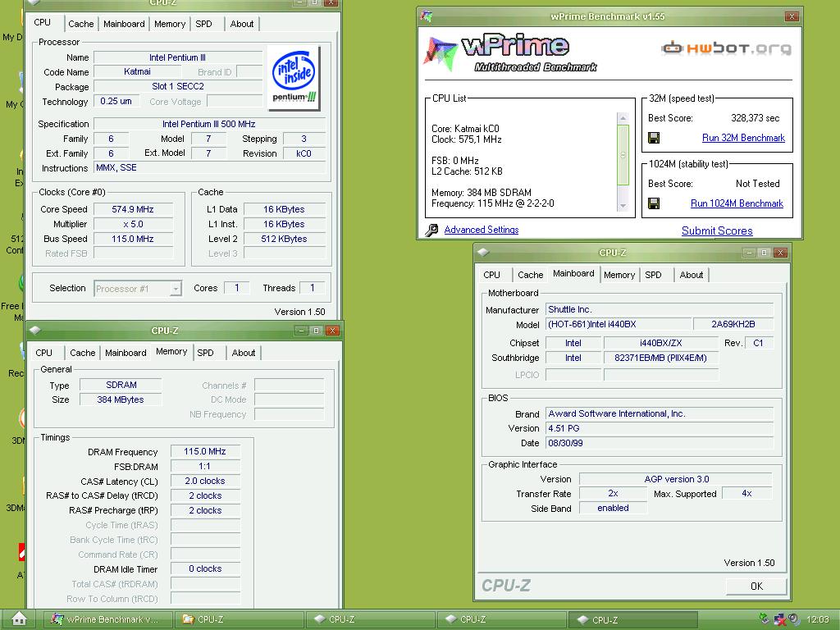Click BIOS Date field 08/30/99
Viewport: 840px width, 630px height.
(x=660, y=443)
